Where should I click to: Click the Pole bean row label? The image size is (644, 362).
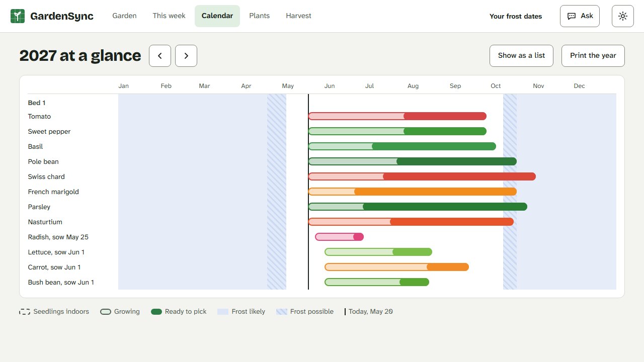click(43, 162)
